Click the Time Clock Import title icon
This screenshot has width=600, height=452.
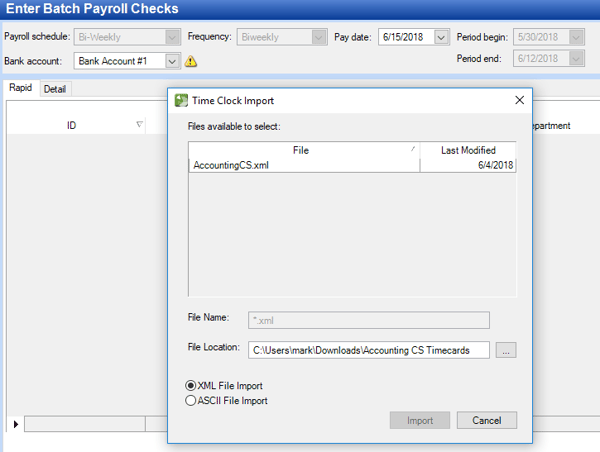click(180, 101)
